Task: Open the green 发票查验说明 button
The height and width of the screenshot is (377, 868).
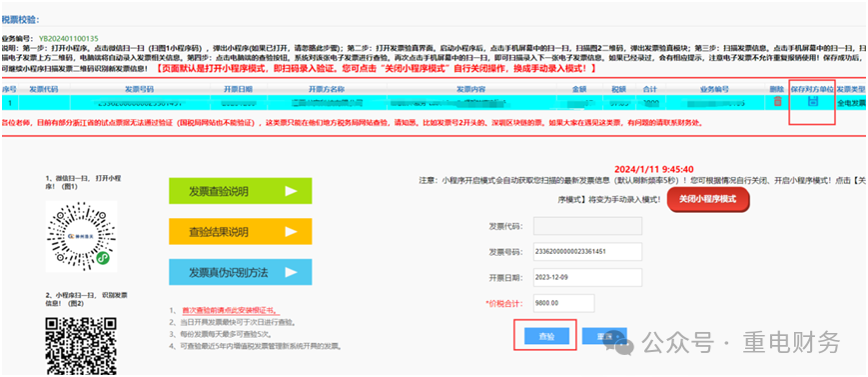Action: [241, 191]
